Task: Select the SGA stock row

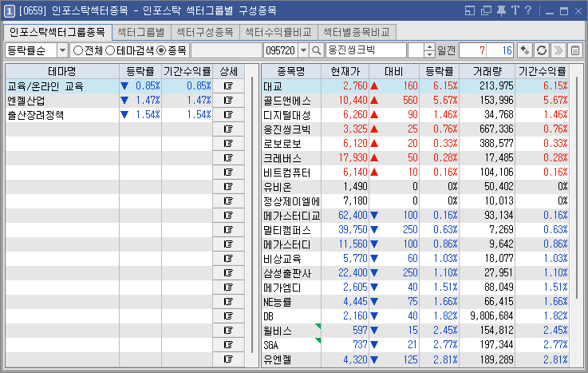Action: (x=415, y=345)
